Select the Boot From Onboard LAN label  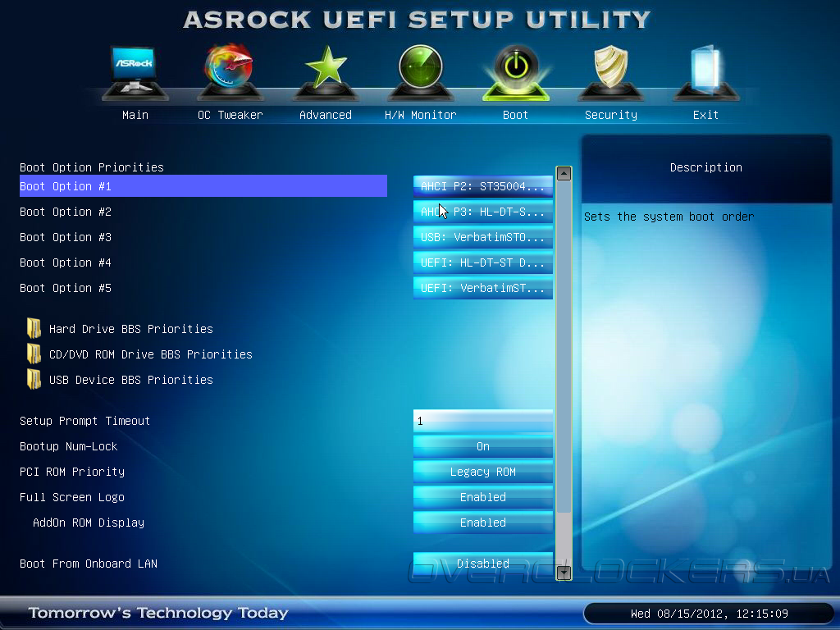point(89,564)
